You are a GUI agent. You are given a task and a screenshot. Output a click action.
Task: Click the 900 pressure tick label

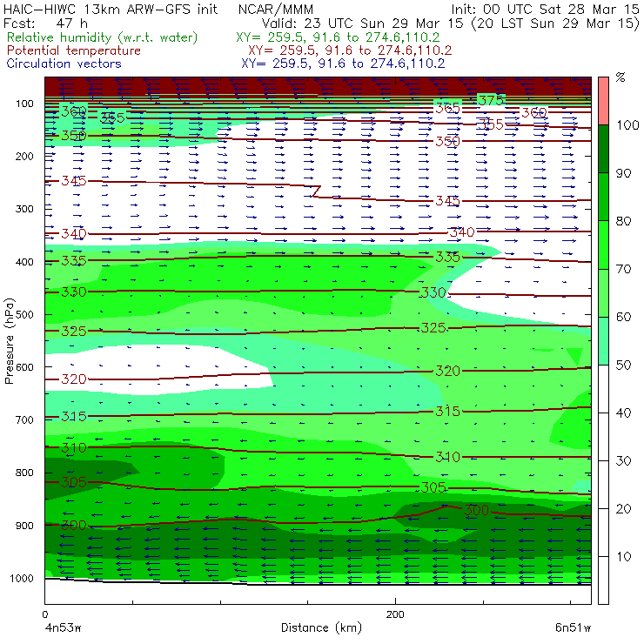pos(24,526)
